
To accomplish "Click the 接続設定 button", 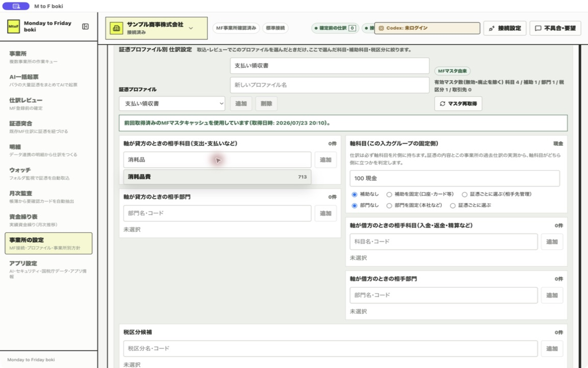I will click(505, 28).
